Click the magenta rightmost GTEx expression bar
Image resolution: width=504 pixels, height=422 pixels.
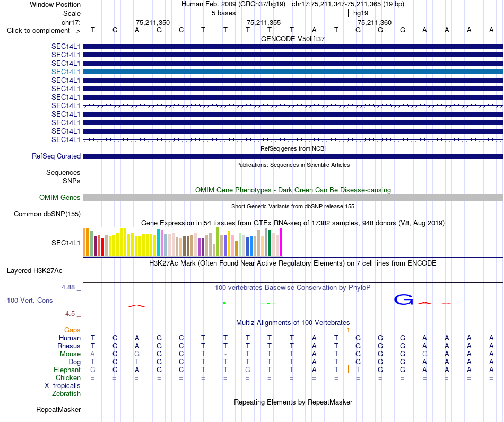tap(281, 242)
